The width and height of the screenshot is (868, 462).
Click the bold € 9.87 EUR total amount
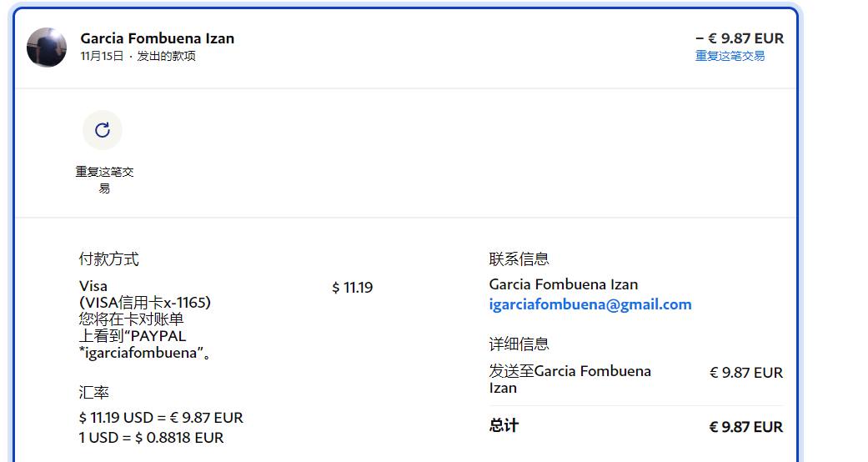tap(746, 427)
